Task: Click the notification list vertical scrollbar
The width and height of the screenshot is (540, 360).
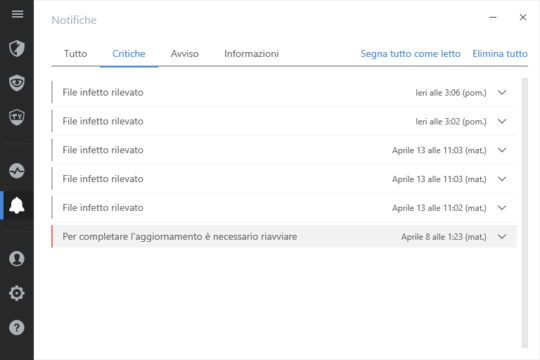Action: click(x=525, y=213)
